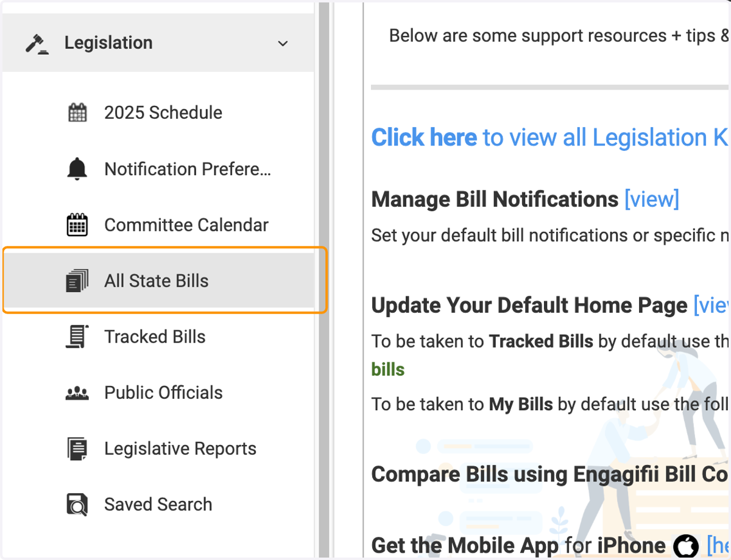
Task: Open [view] link for Update Your Default Home Page
Action: 712,305
